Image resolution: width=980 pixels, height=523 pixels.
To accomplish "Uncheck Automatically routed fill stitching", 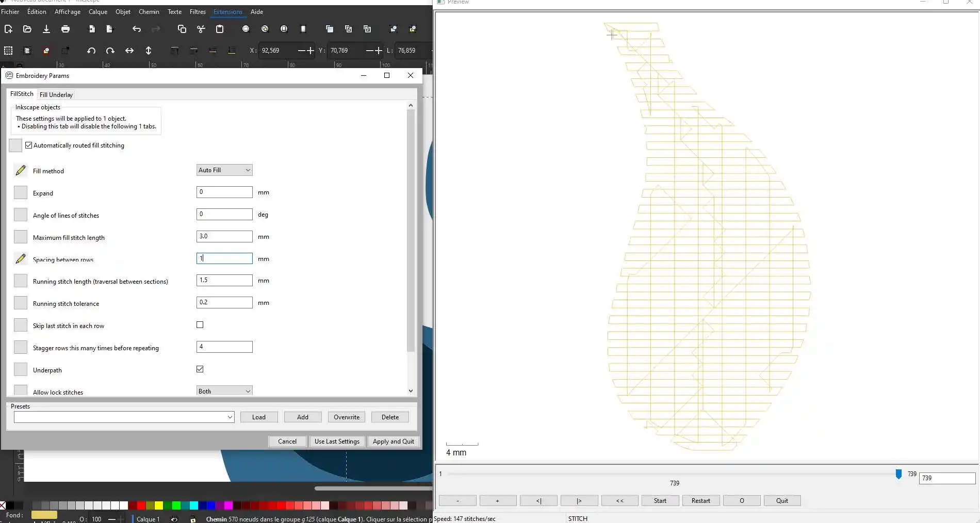I will click(x=29, y=145).
